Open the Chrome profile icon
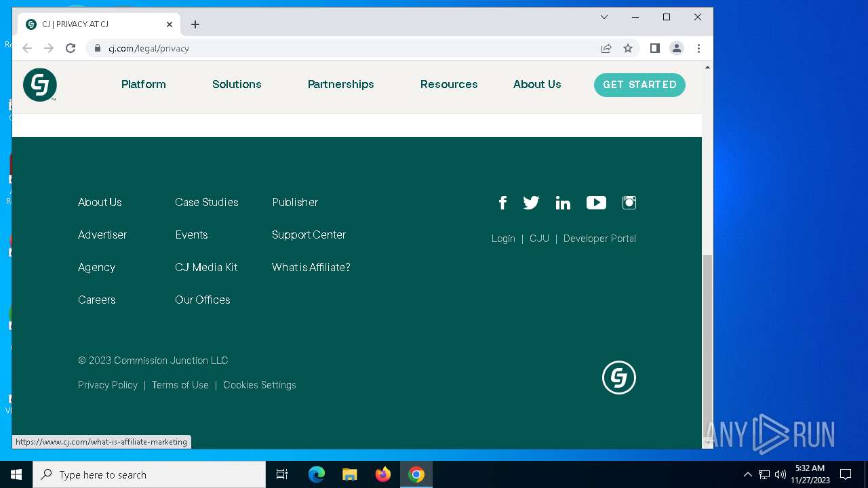Screen dimensions: 868x488 677,48
